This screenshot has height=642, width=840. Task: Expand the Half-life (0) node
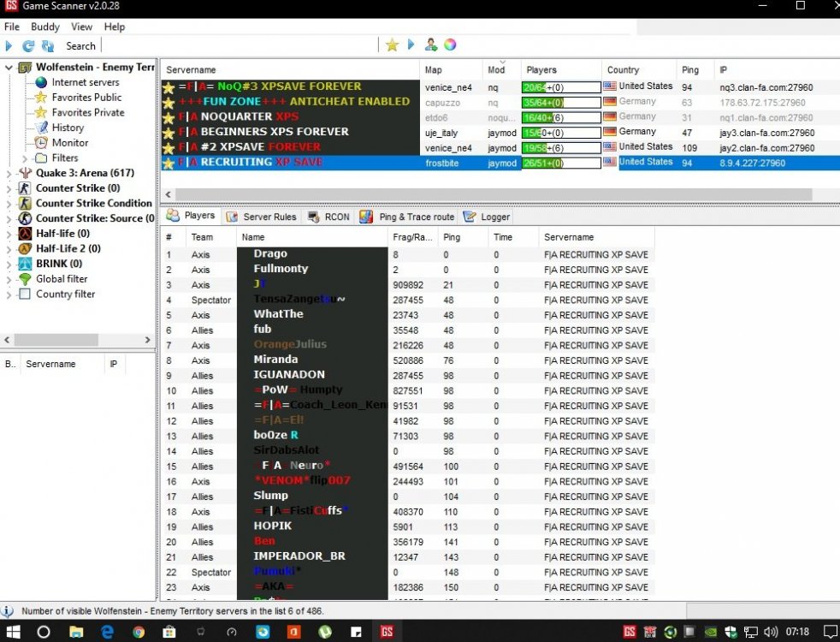coord(9,234)
